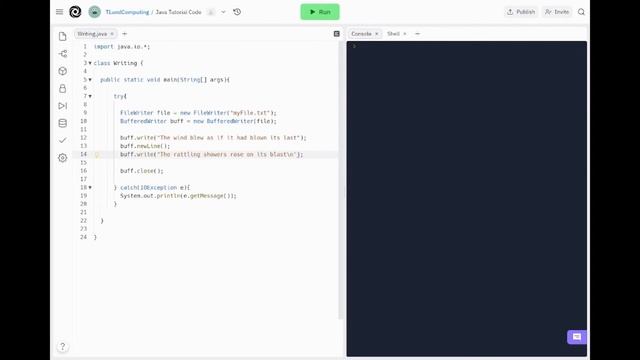
Task: Open the hamburger menu
Action: click(x=60, y=12)
